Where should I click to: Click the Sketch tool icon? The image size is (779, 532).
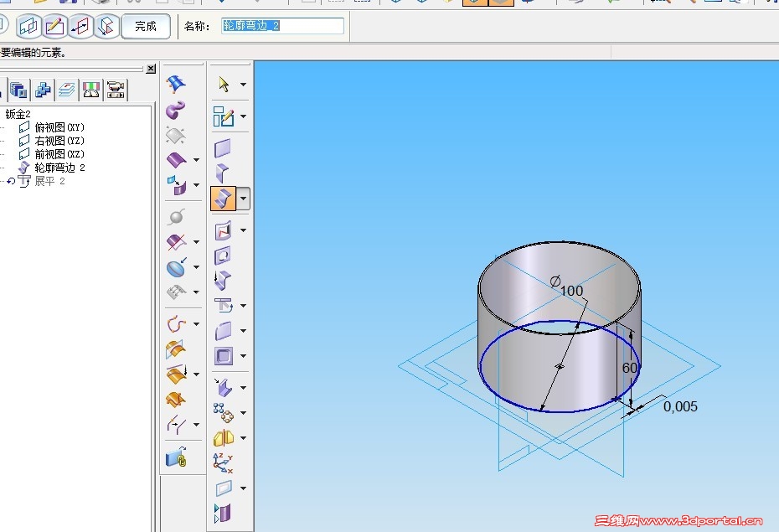[x=223, y=116]
